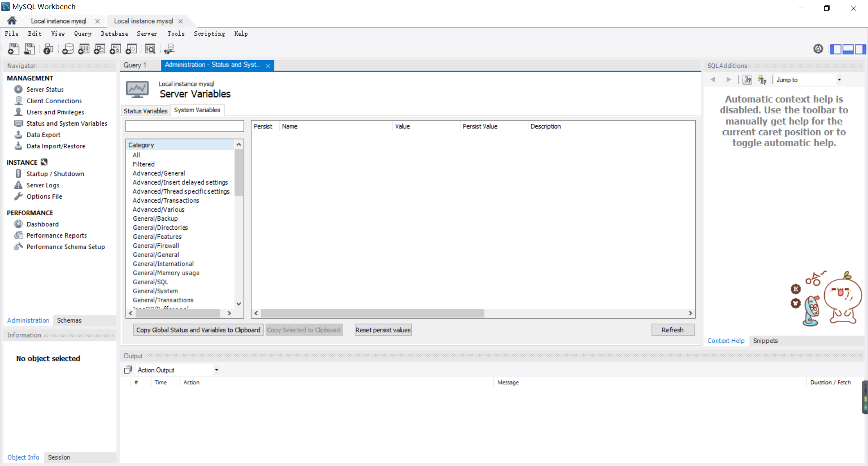Select General/Firewall category
The image size is (868, 466).
coord(156,246)
